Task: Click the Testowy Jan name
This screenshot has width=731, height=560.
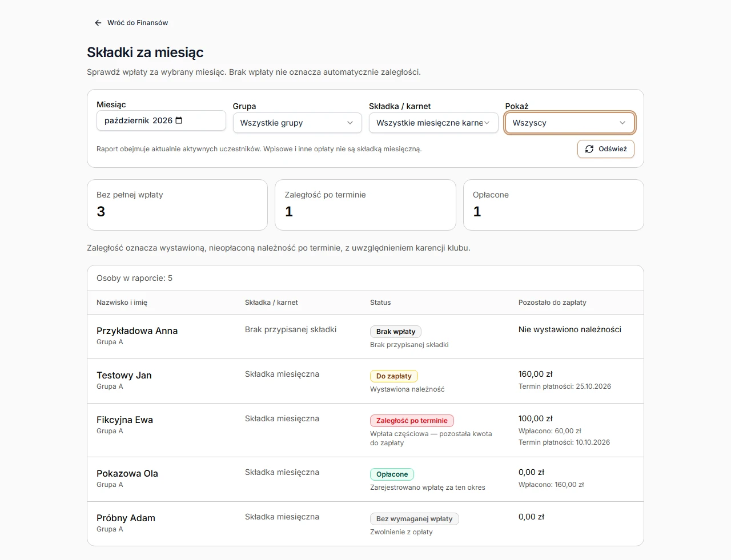Action: click(x=124, y=375)
